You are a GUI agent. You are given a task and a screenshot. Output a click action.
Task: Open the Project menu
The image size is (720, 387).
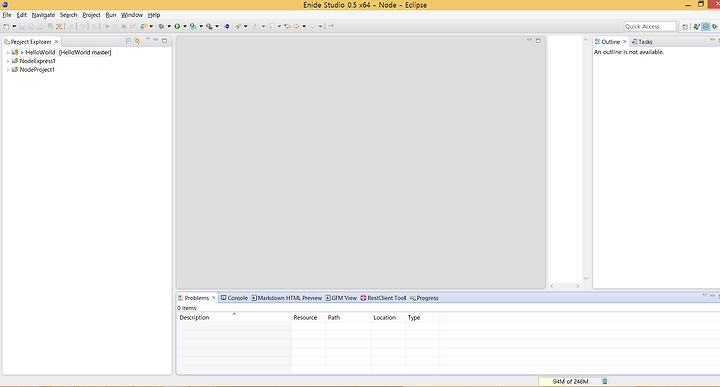(91, 15)
